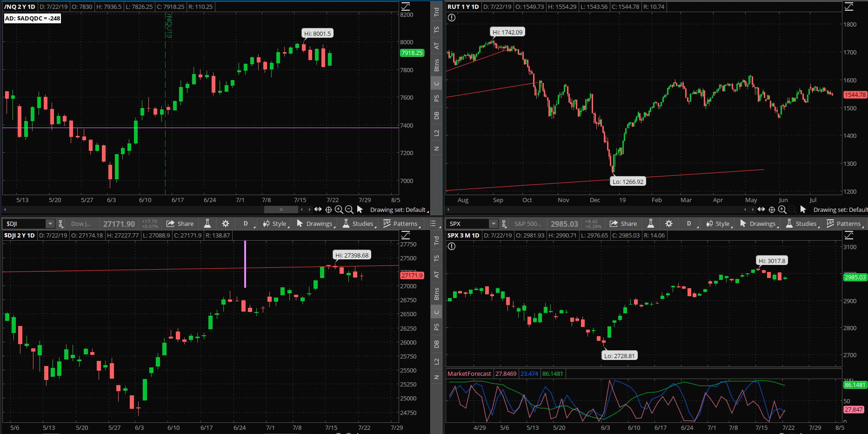The height and width of the screenshot is (434, 868).
Task: Open chart settings gear on $DJI toolbar
Action: 226,224
